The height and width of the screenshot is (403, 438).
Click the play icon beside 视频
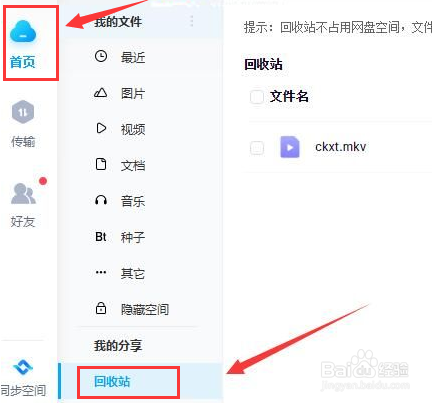[101, 128]
